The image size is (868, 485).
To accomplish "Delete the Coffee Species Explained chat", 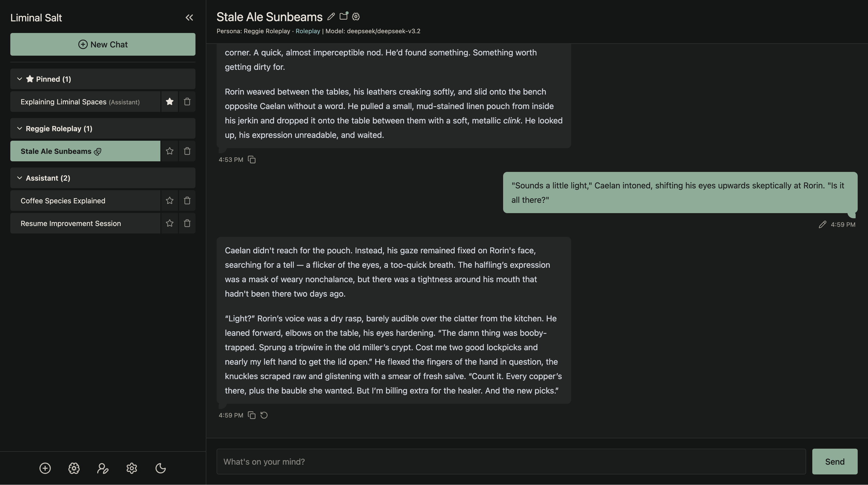I will click(187, 200).
